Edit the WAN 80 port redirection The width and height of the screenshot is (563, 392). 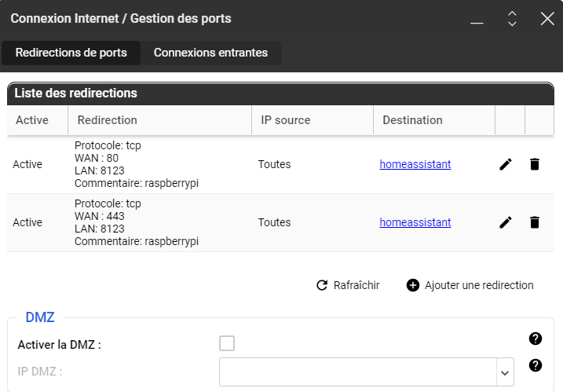(506, 164)
